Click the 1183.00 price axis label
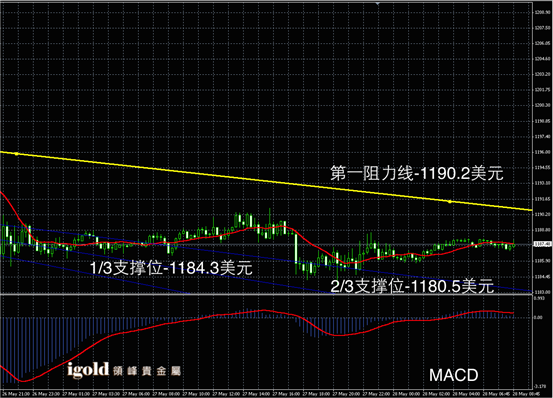 pyautogui.click(x=541, y=292)
